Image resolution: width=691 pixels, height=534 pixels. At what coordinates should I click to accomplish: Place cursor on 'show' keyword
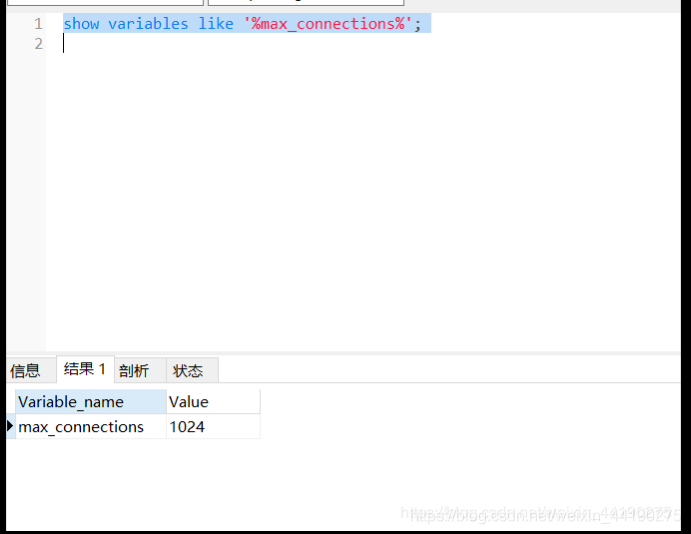(x=81, y=24)
